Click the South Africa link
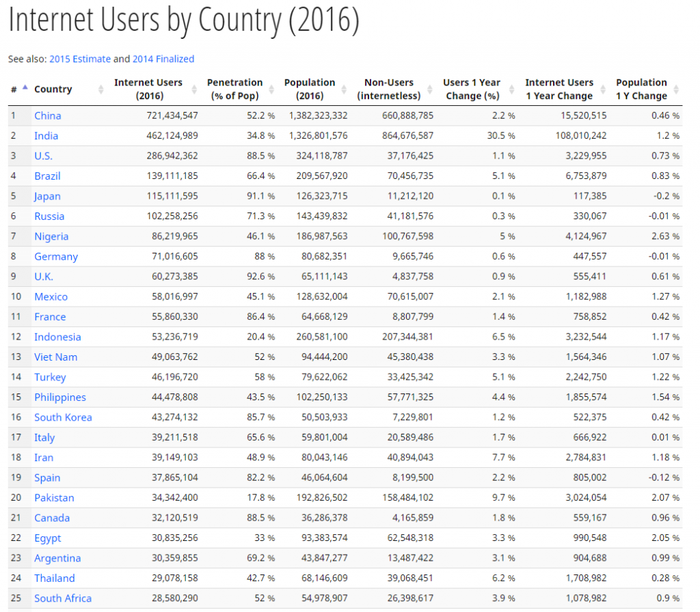This screenshot has width=700, height=612. [x=63, y=598]
